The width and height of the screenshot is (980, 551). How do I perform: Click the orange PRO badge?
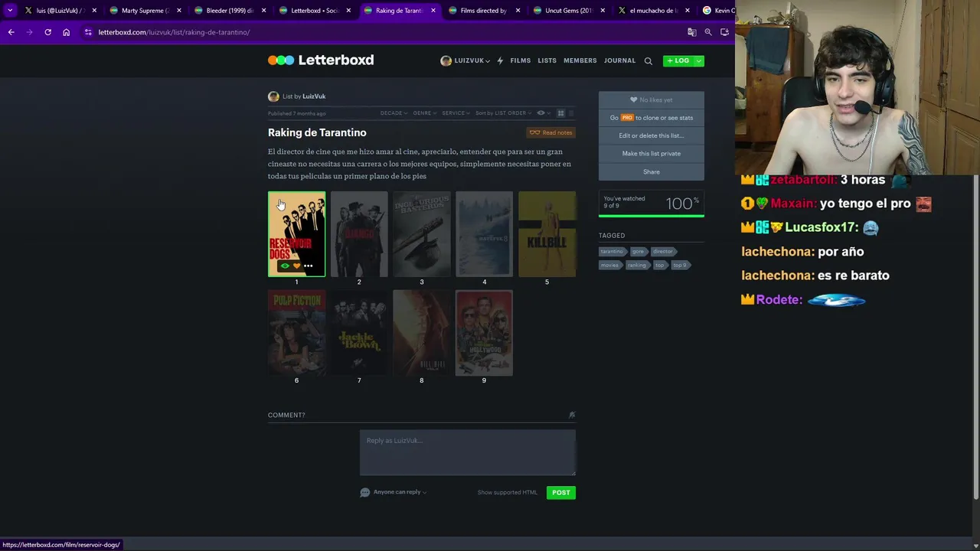point(627,118)
